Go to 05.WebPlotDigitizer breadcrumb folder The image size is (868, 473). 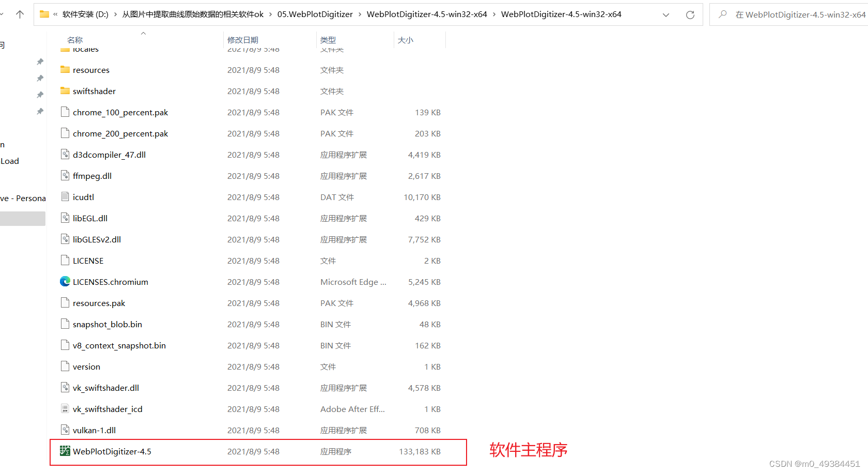315,14
